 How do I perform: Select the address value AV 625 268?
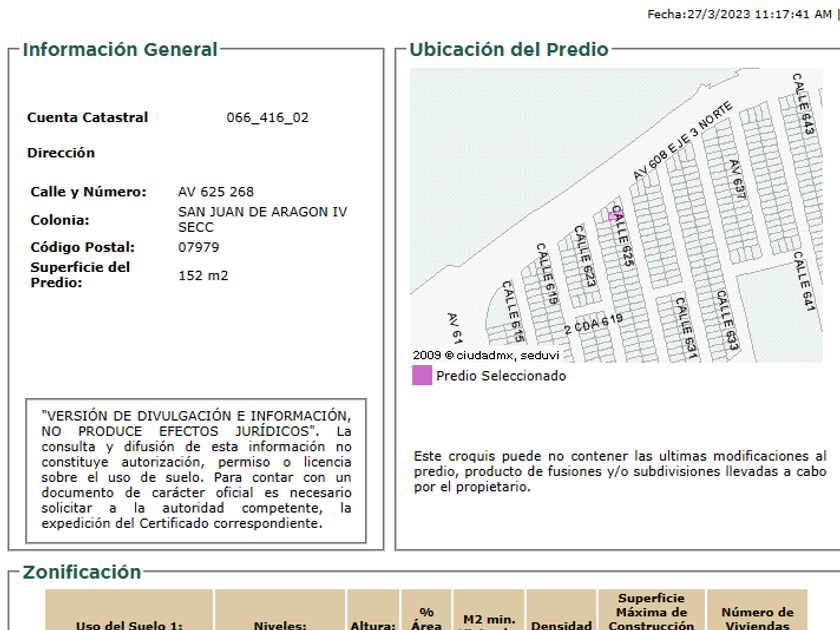point(216,192)
